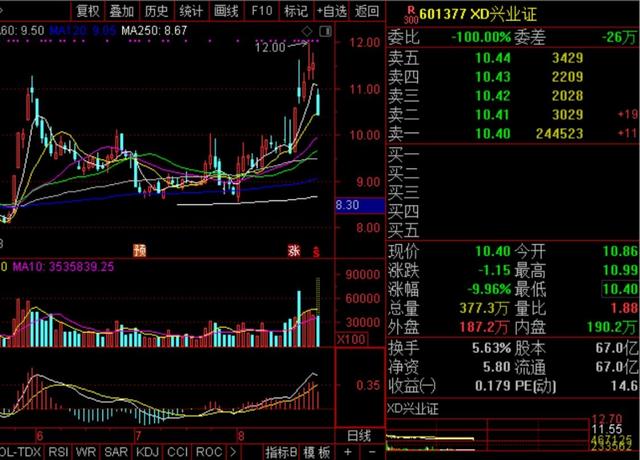Open the 复权 adjustment menu
640x460 pixels.
click(x=88, y=11)
